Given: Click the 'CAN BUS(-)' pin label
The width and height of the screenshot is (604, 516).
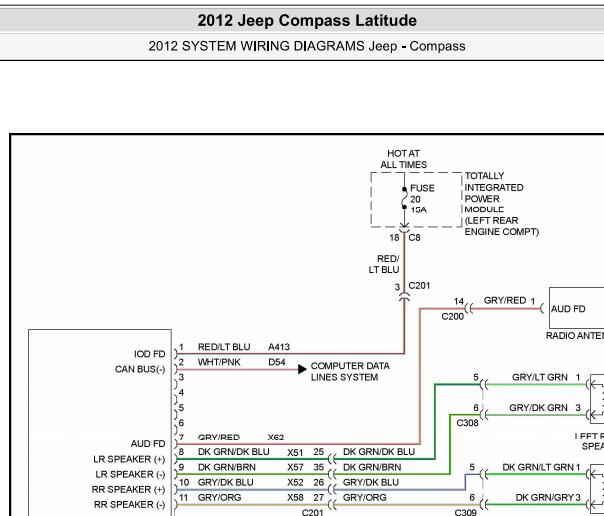Looking at the screenshot, I should pyautogui.click(x=140, y=369).
